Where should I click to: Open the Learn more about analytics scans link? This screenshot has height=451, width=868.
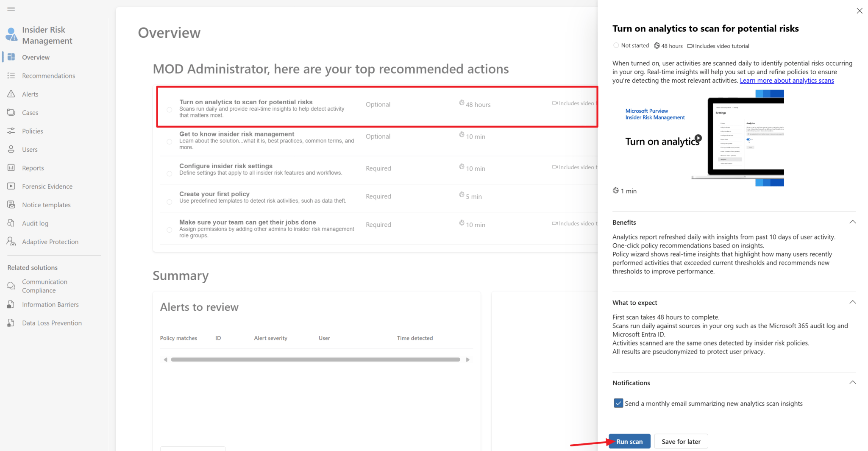click(787, 80)
